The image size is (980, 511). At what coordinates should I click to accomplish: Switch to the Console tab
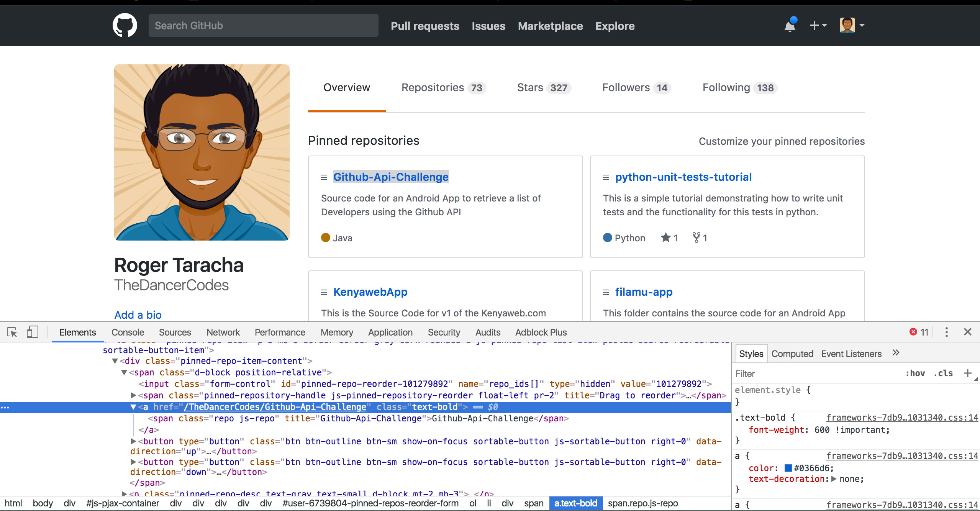pos(128,332)
